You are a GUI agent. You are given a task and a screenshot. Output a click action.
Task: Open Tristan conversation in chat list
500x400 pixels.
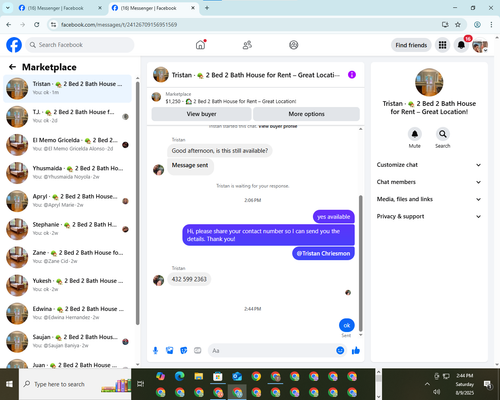click(x=67, y=88)
